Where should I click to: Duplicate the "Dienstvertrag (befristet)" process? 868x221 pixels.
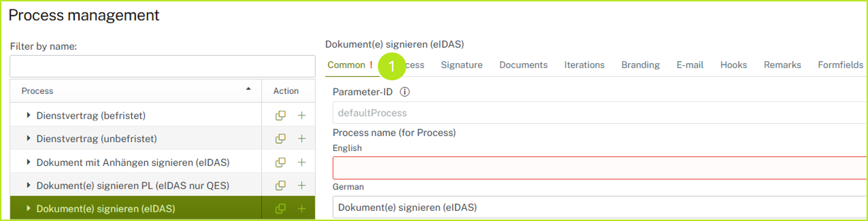[280, 115]
